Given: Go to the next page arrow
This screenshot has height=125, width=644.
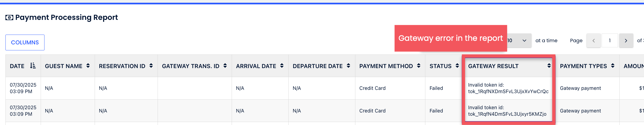Looking at the screenshot, I should (x=626, y=41).
